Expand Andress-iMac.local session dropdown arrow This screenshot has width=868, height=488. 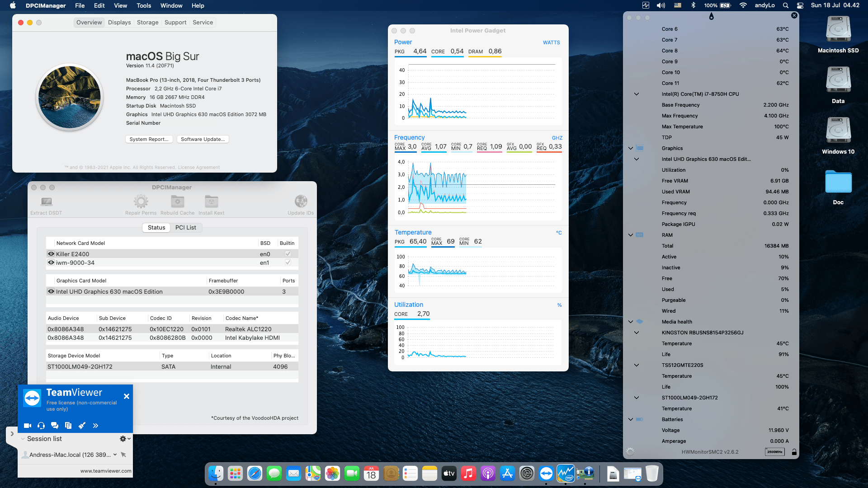pos(115,455)
